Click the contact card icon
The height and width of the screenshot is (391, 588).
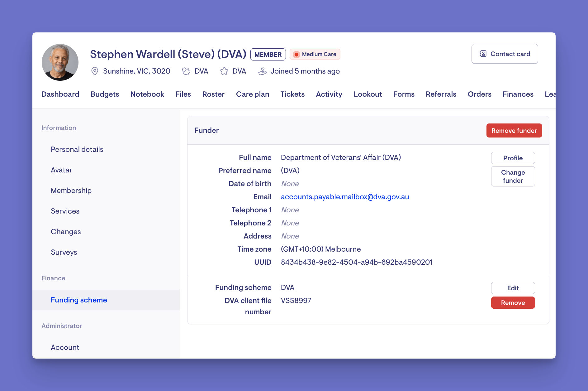tap(483, 54)
